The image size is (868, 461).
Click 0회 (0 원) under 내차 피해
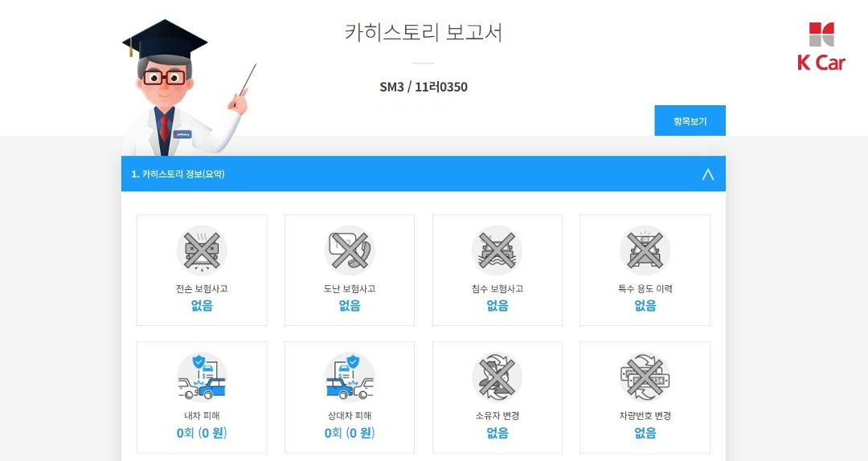pyautogui.click(x=202, y=433)
